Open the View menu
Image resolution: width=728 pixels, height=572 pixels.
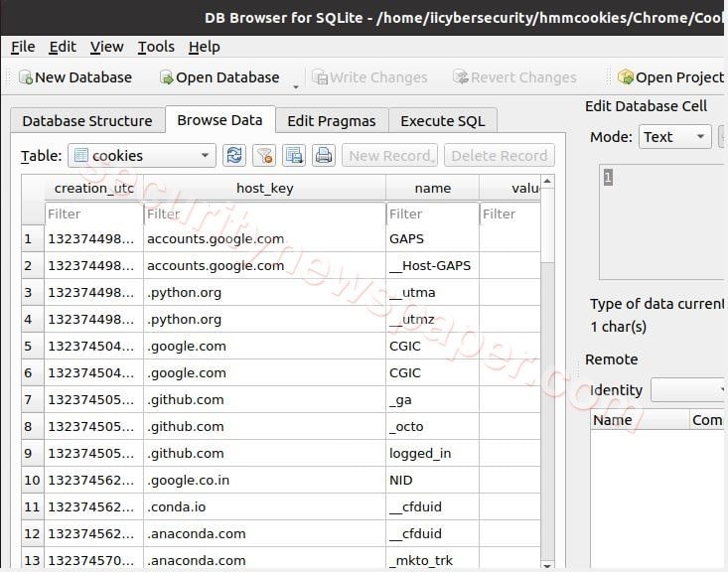pyautogui.click(x=106, y=47)
